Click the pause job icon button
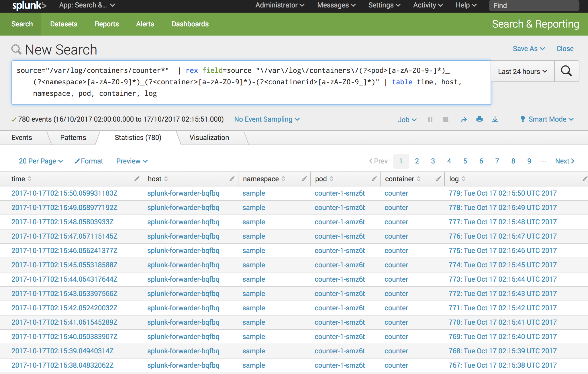Viewport: 588px width, 374px height. point(430,119)
